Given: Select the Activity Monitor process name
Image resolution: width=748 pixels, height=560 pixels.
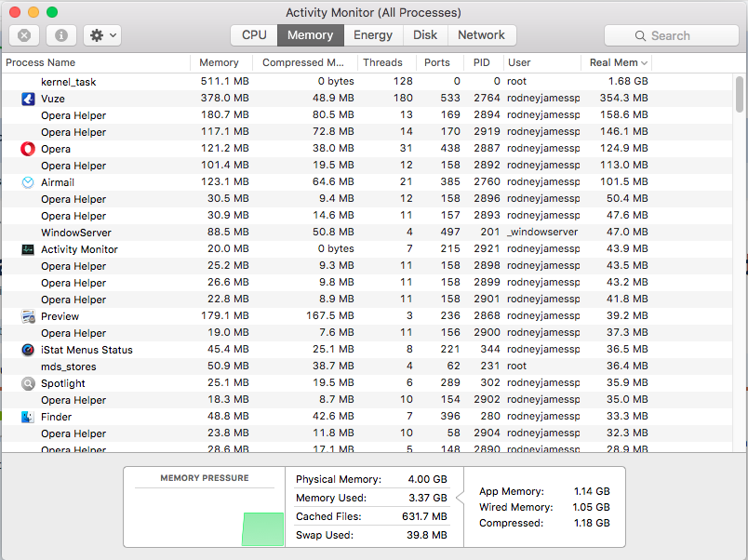Looking at the screenshot, I should pyautogui.click(x=79, y=249).
